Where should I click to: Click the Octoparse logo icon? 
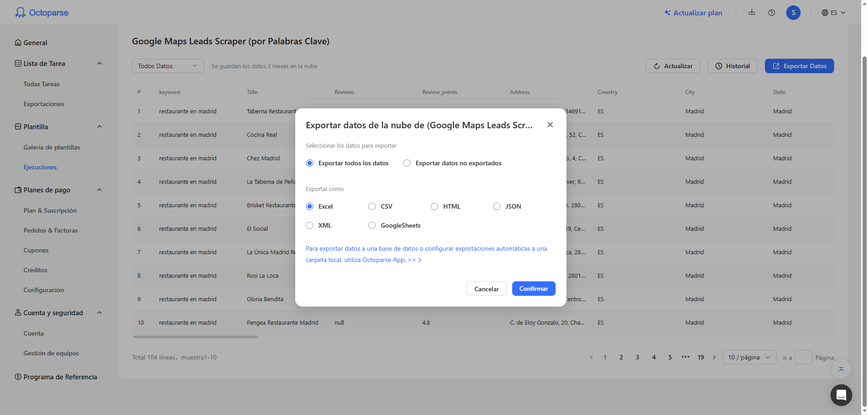(20, 13)
